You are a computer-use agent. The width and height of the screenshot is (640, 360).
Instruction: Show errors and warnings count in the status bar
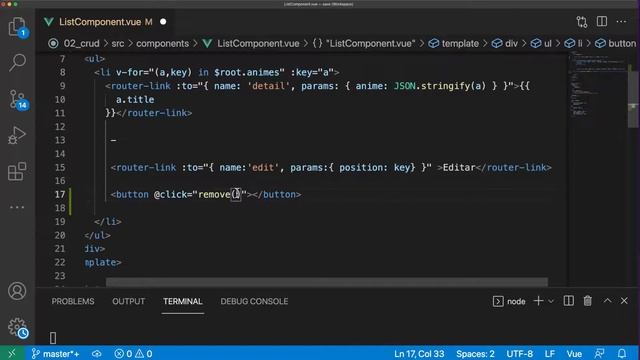click(x=133, y=353)
